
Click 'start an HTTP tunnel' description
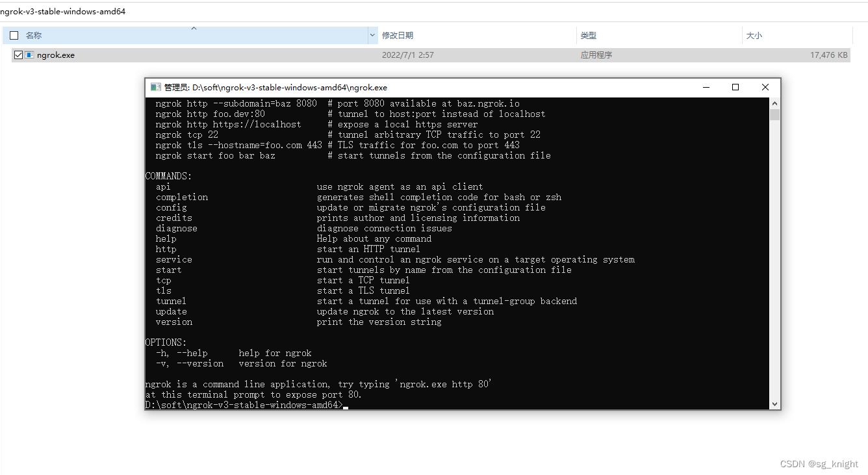pyautogui.click(x=368, y=249)
